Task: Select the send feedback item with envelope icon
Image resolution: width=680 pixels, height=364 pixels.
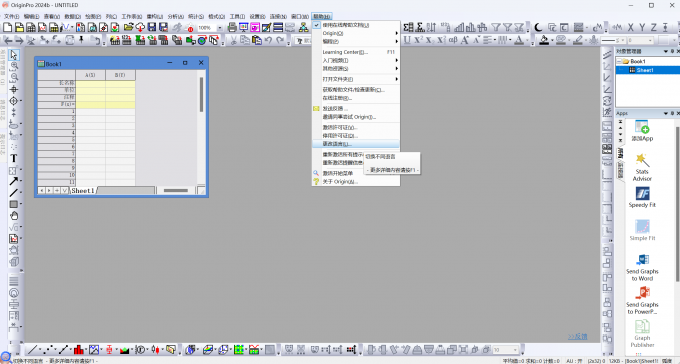Action: coord(356,108)
